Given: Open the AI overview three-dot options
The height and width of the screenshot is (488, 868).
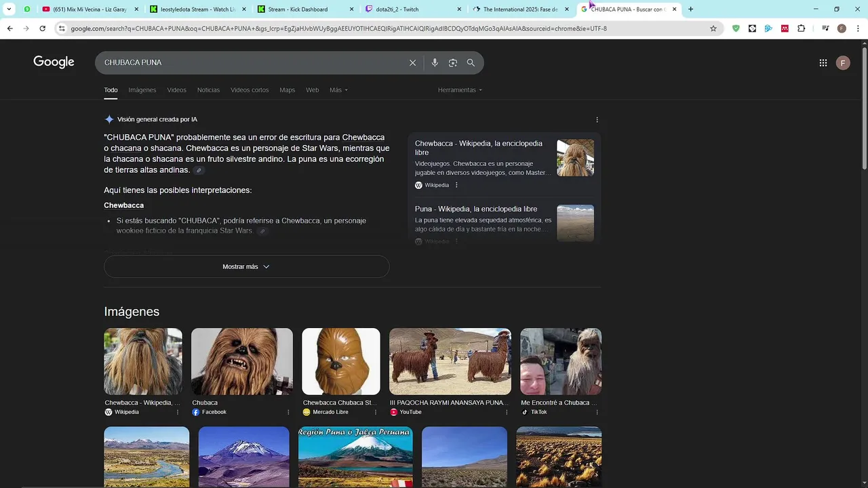Looking at the screenshot, I should pos(597,120).
